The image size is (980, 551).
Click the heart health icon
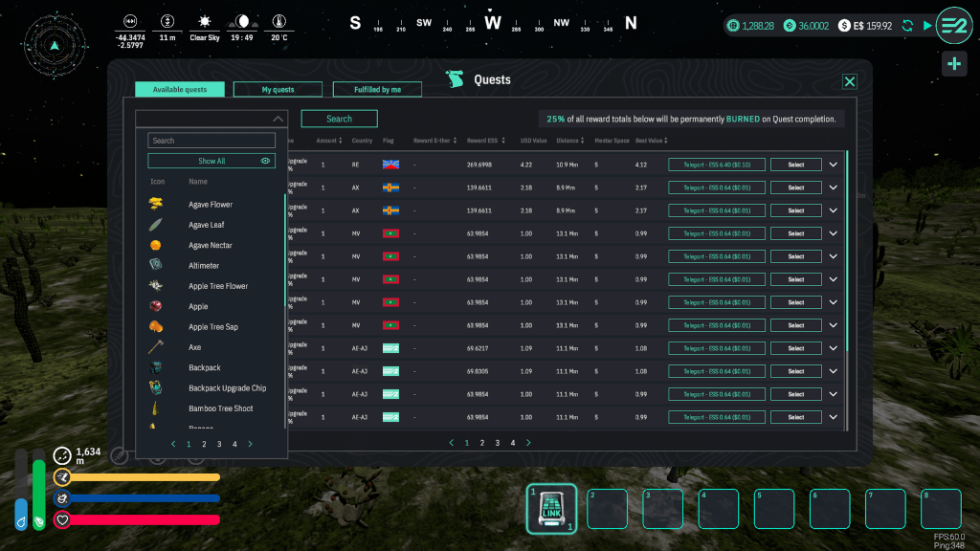(62, 519)
